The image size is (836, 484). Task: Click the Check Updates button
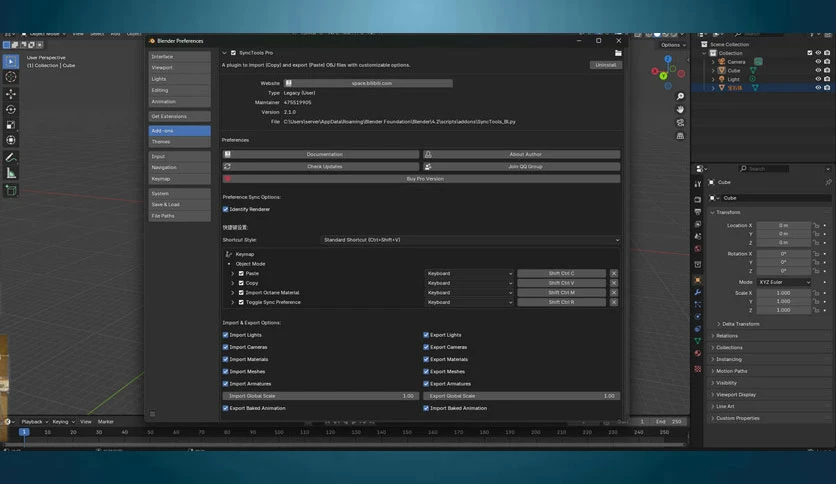click(321, 166)
